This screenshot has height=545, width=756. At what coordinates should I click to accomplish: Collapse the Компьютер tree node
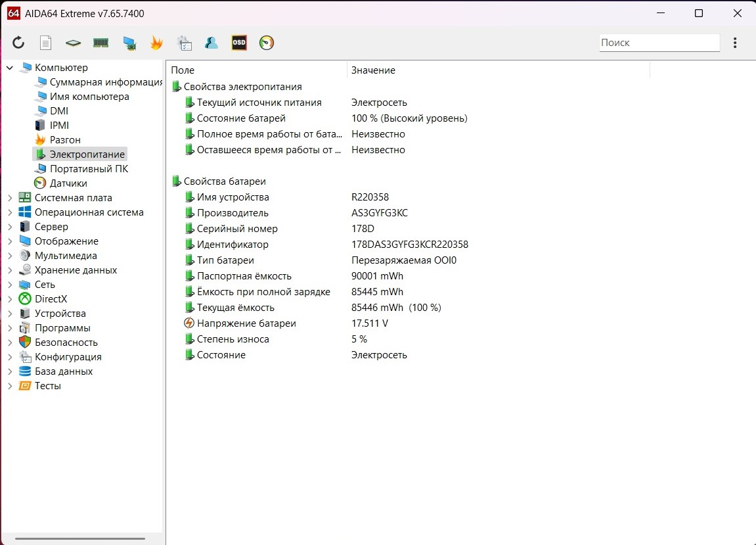point(10,68)
